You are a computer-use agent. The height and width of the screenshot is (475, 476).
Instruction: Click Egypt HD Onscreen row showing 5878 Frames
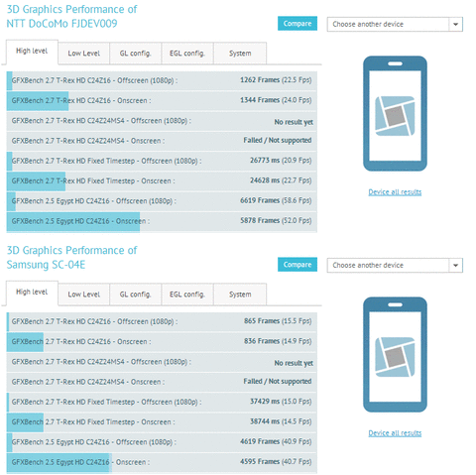(x=162, y=221)
